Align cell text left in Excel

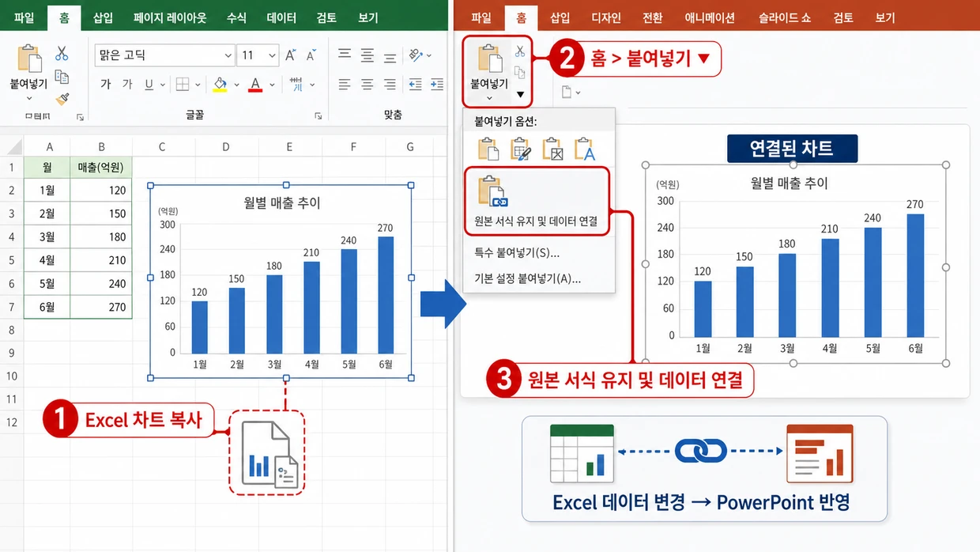(345, 85)
